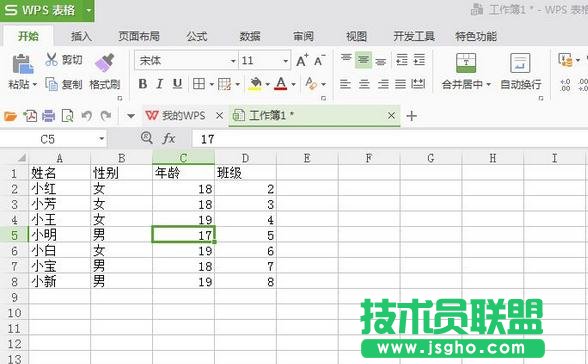
Task: Switch to the 公式 ribbon tab
Action: pyautogui.click(x=196, y=36)
